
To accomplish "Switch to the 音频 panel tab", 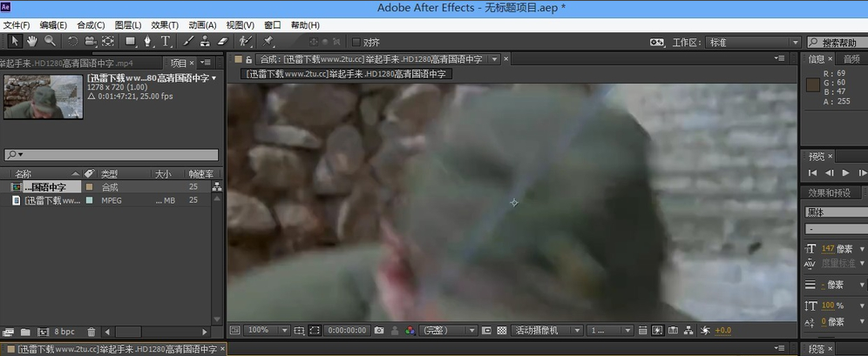I will (851, 59).
